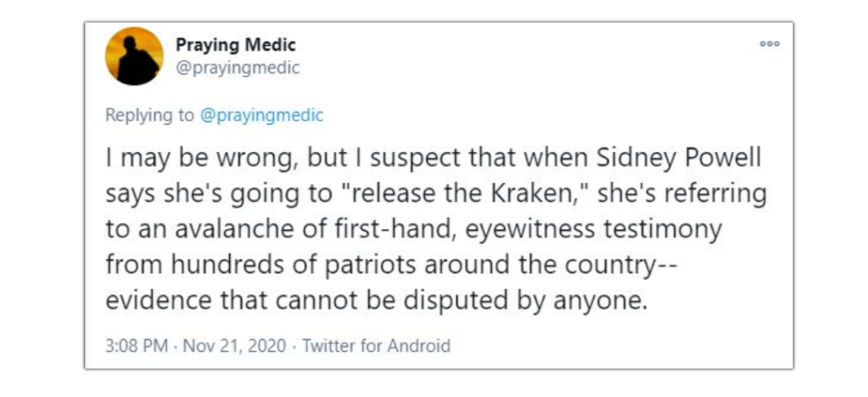Open the blue @prayingmedic reply mention

(261, 115)
